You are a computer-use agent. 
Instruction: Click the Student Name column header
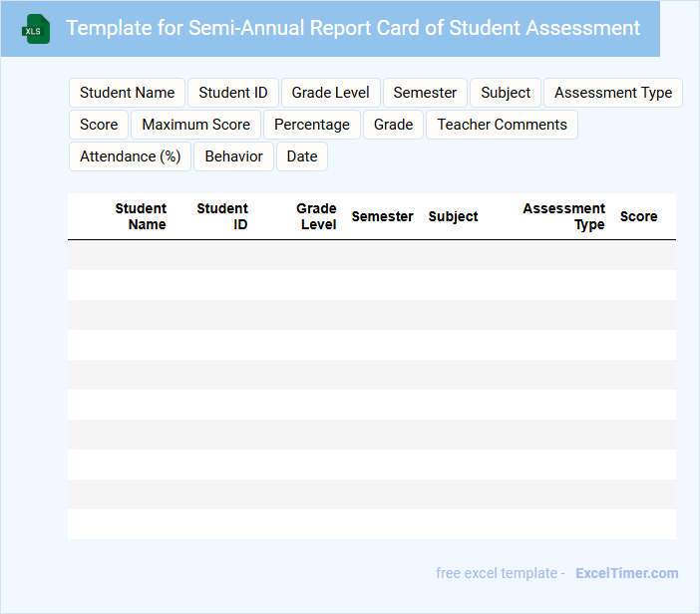[x=141, y=216]
